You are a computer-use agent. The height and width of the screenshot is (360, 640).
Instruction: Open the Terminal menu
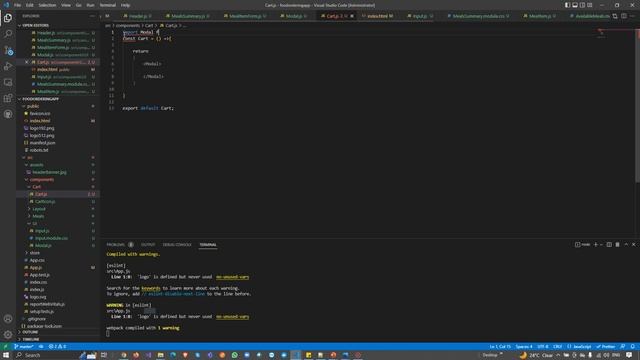pos(108,5)
